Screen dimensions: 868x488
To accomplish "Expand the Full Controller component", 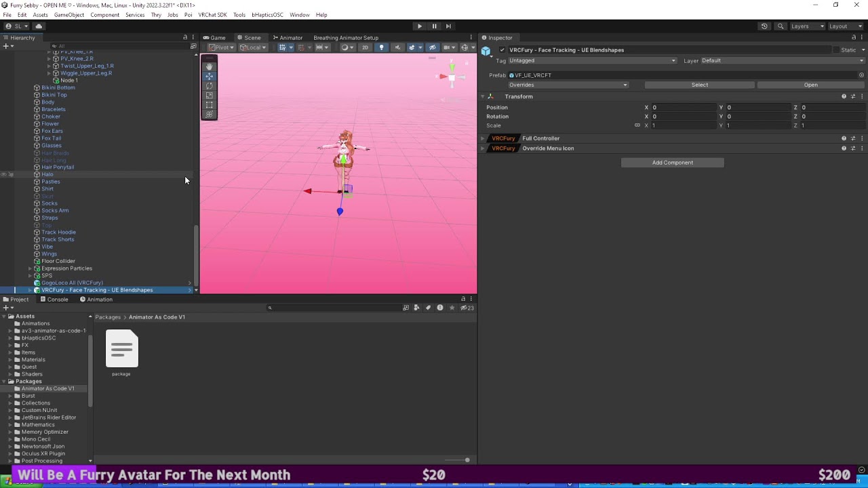I will tap(483, 138).
